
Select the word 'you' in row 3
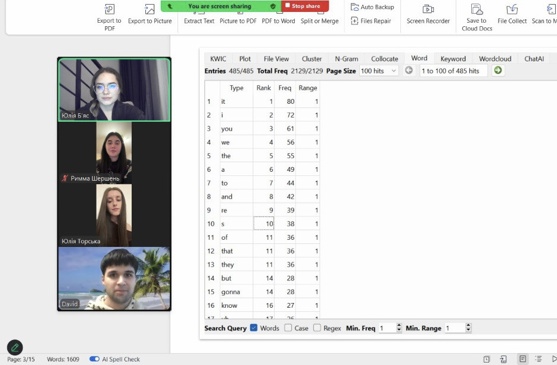227,129
